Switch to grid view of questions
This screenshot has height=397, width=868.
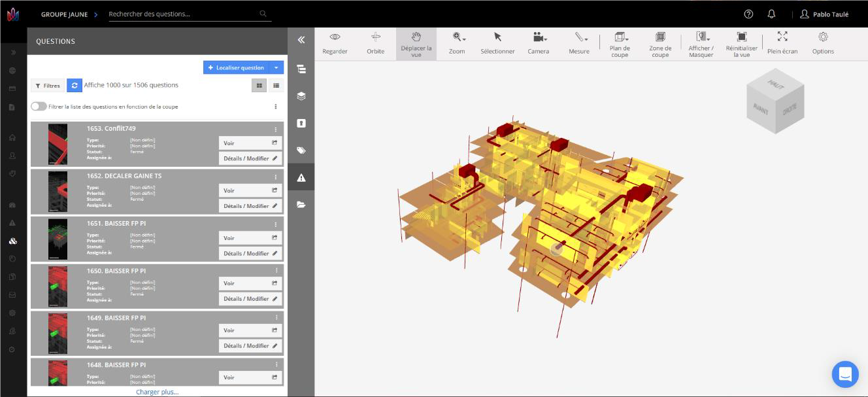[x=259, y=85]
